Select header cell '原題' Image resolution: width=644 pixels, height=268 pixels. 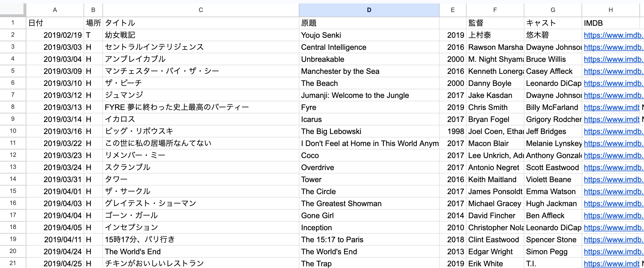click(x=369, y=23)
